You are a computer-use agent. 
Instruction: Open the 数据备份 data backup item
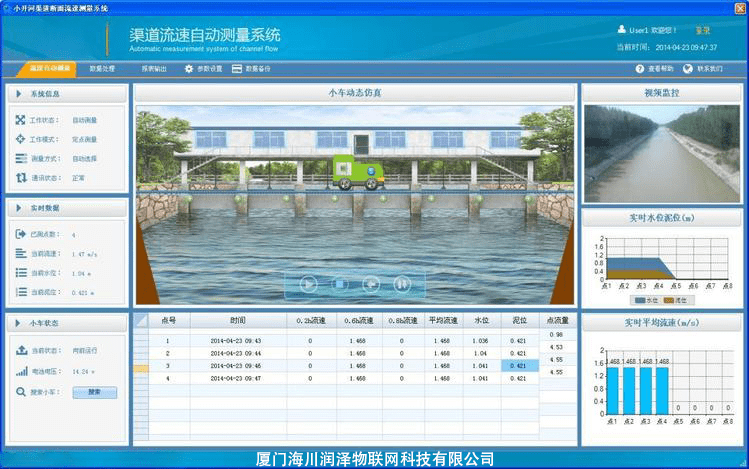point(251,69)
